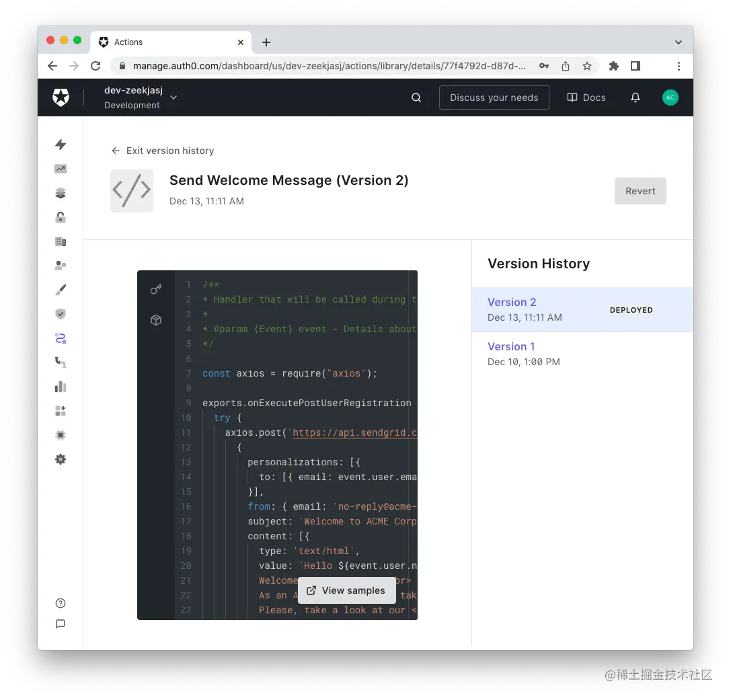
Task: Open the Security shield icon
Action: click(61, 313)
